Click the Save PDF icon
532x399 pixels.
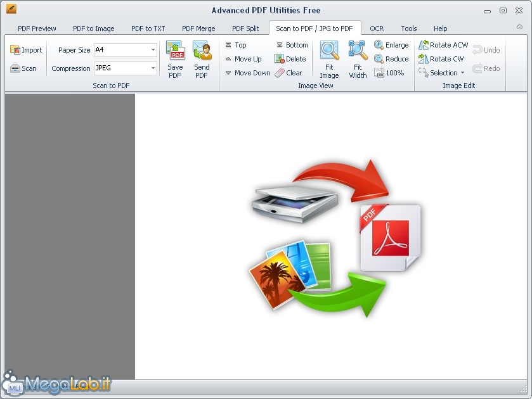click(175, 50)
